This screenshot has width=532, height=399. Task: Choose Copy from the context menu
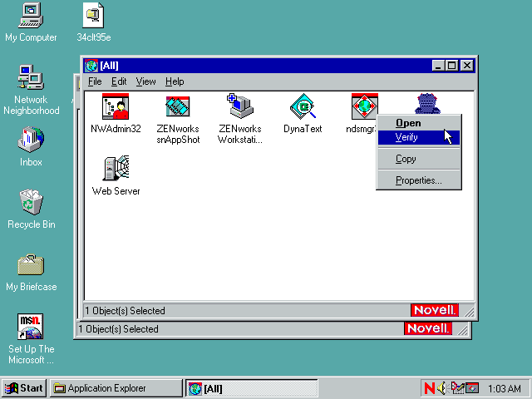click(x=419, y=159)
